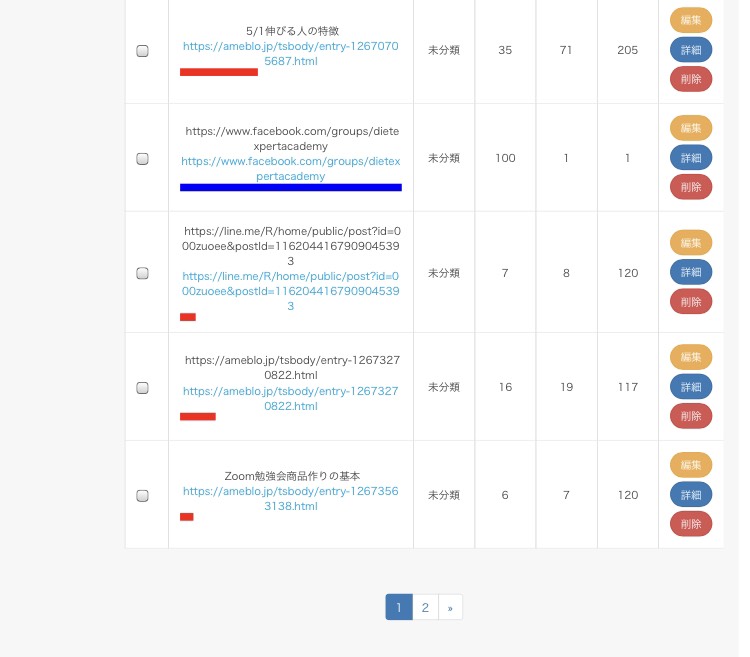This screenshot has width=750, height=657.
Task: Tick checkbox for facebook dietexpertacademy row
Action: pos(142,159)
